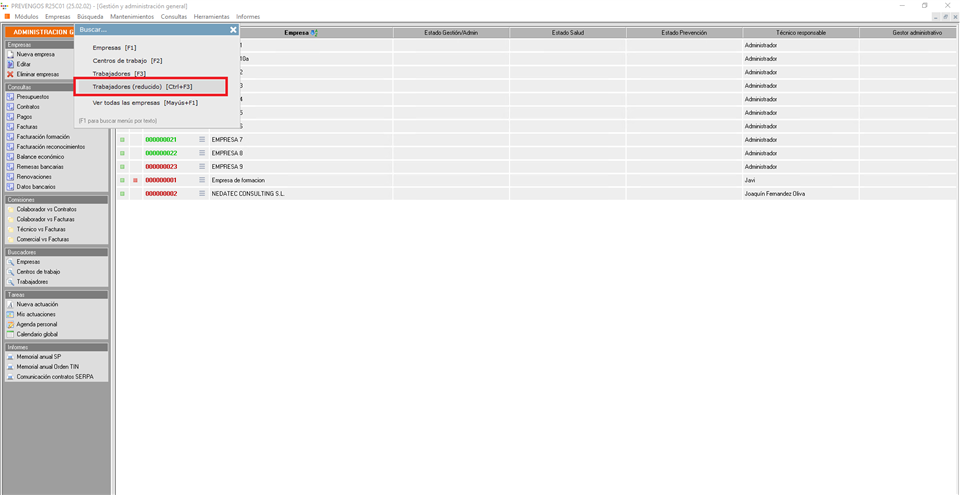The height and width of the screenshot is (495, 960).
Task: Close the Buscar popup with the X
Action: tap(233, 29)
